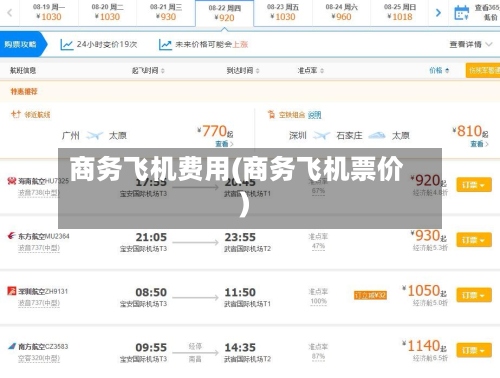500x378 pixels.
Task: Click the orange button beside 价格 header
Action: coord(483,70)
